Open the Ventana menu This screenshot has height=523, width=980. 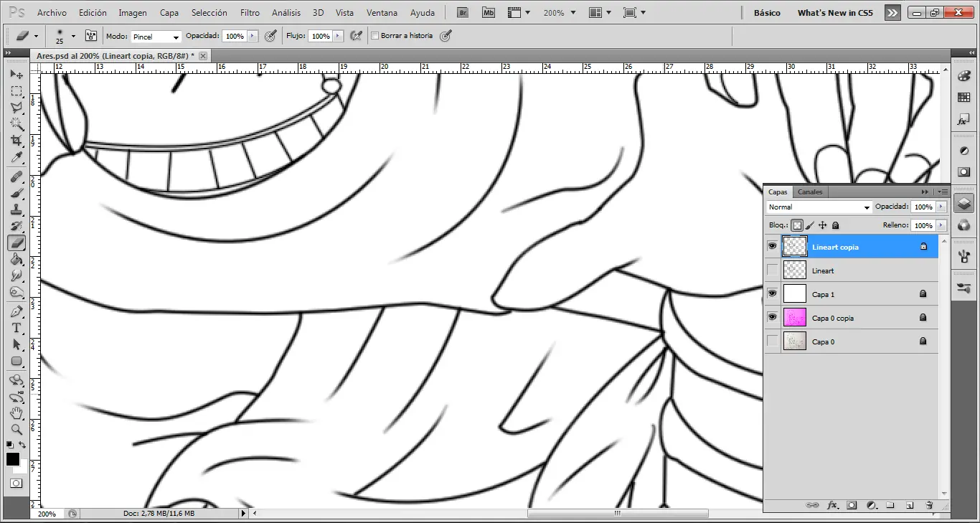[x=382, y=13]
